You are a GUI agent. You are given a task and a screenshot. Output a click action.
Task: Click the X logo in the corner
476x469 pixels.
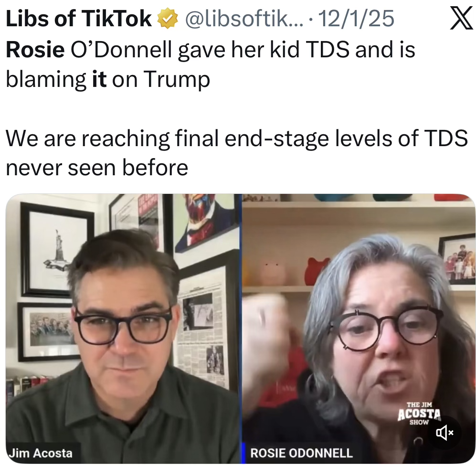461,18
